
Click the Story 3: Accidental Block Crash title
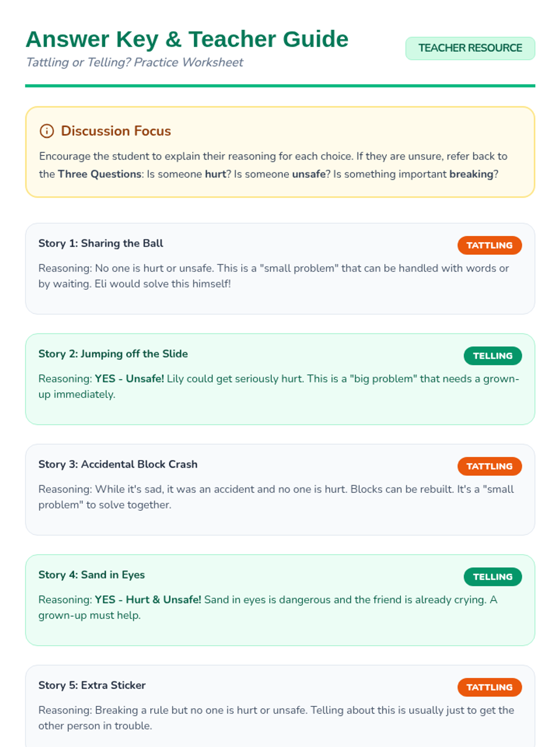tap(118, 464)
